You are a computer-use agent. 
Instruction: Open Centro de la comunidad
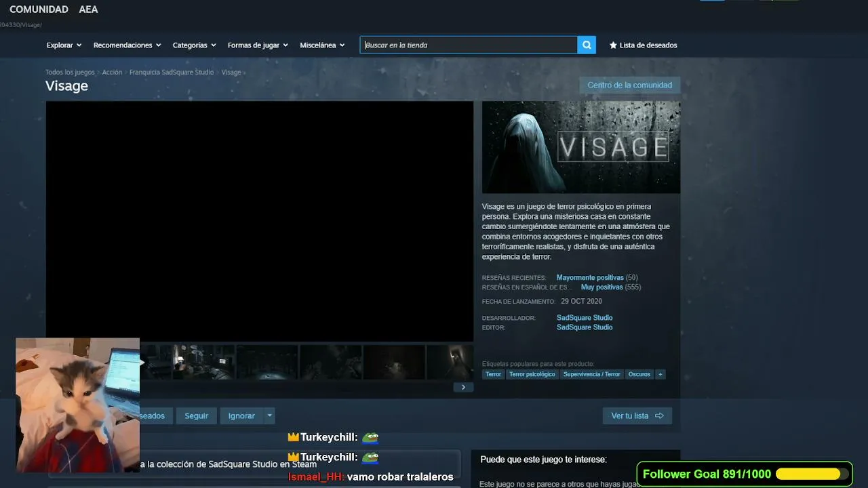click(630, 85)
